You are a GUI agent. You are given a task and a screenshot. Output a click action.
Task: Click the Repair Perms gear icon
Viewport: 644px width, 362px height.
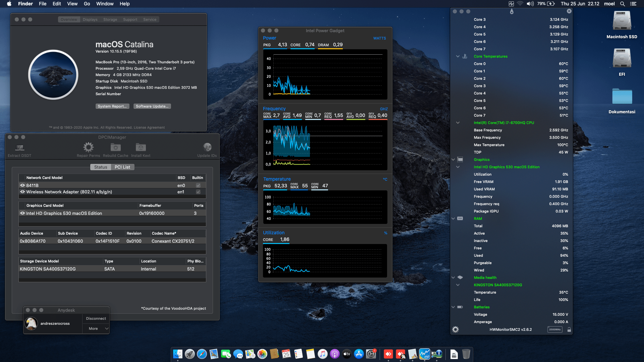(x=89, y=147)
